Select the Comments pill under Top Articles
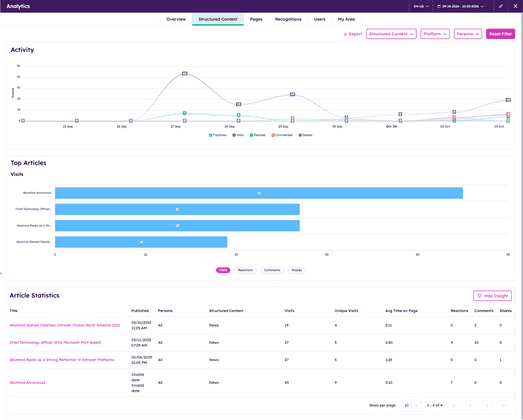This screenshot has width=523, height=420. (x=272, y=270)
